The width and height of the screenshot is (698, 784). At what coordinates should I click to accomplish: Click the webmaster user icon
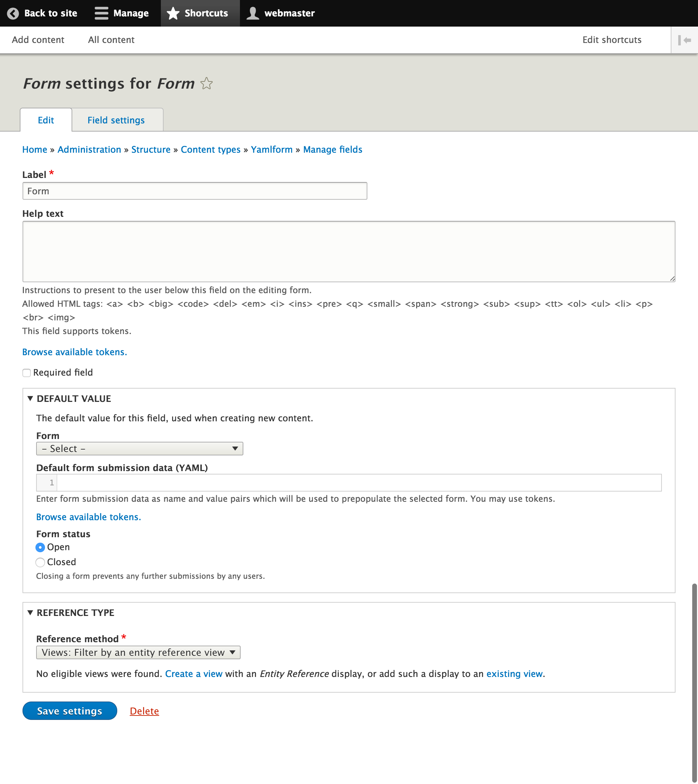pos(253,13)
